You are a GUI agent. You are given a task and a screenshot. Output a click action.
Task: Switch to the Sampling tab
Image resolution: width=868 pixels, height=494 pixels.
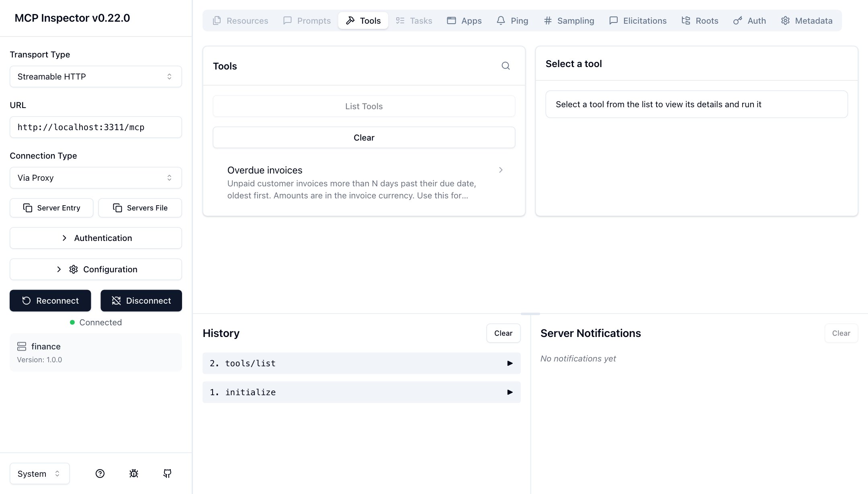click(569, 20)
